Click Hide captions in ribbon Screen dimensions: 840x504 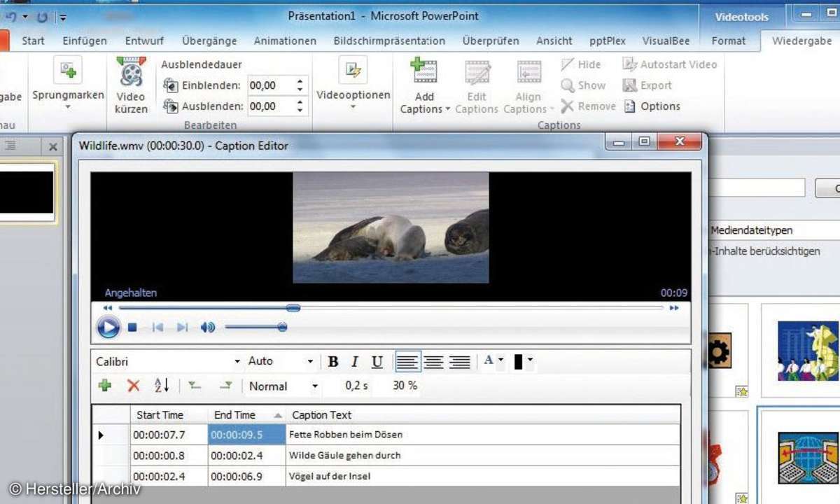pos(581,64)
